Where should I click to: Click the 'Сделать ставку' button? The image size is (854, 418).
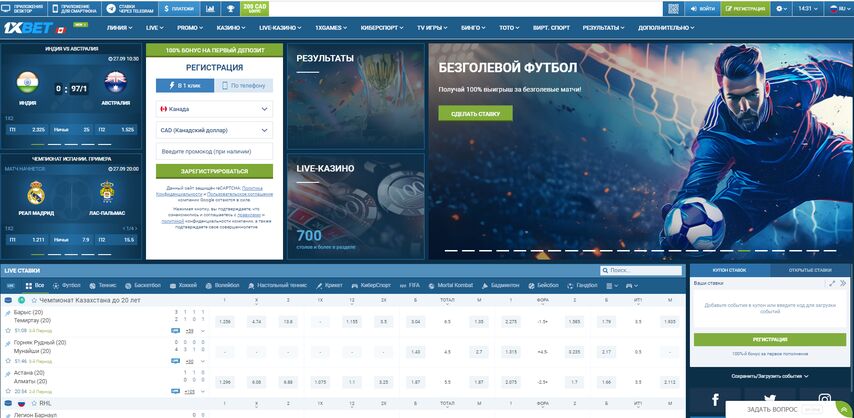tap(475, 113)
